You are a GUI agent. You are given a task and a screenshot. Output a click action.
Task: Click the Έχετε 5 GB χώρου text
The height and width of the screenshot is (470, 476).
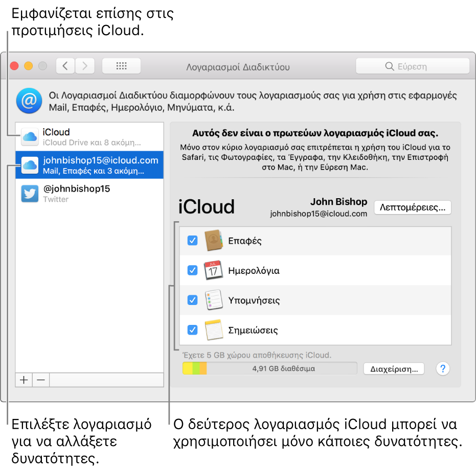point(257,355)
